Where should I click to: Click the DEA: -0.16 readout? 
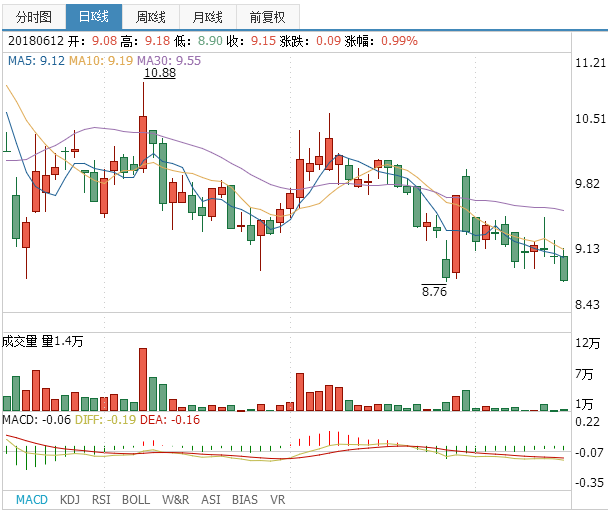coord(170,420)
